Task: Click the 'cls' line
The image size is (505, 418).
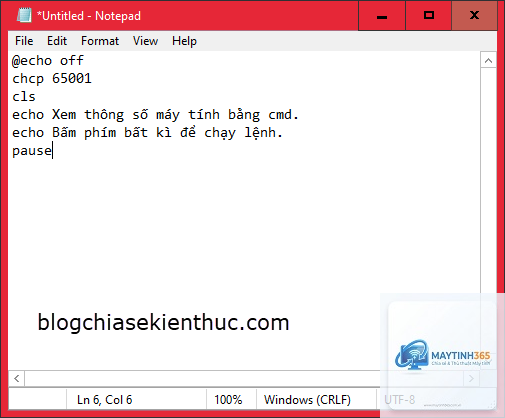Action: click(x=24, y=97)
